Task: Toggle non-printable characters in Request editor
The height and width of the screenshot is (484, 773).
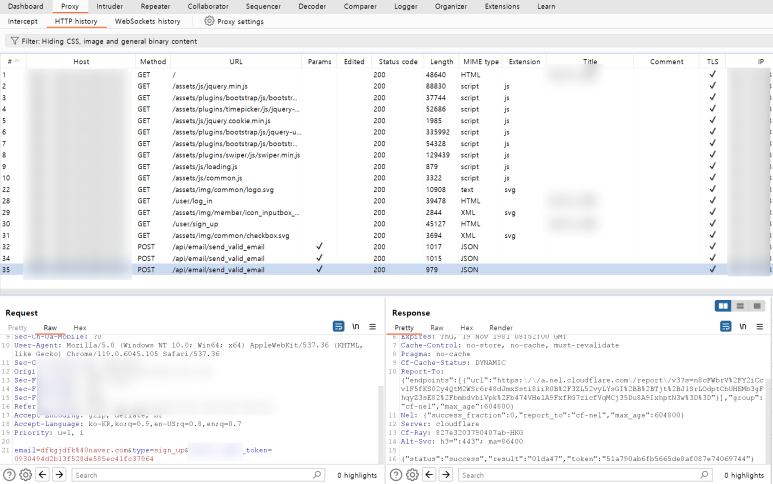Action: (356, 327)
